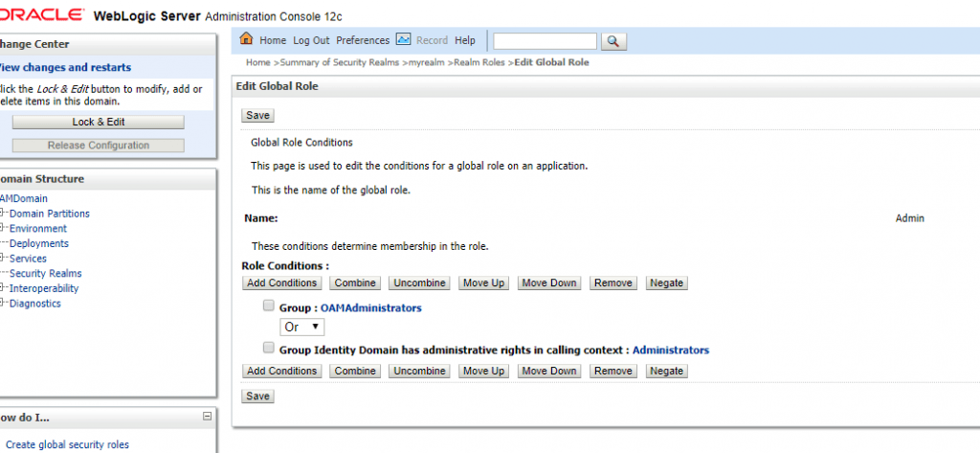Open the Help menu item
Viewport: 980px width, 453px height.
pyautogui.click(x=465, y=41)
